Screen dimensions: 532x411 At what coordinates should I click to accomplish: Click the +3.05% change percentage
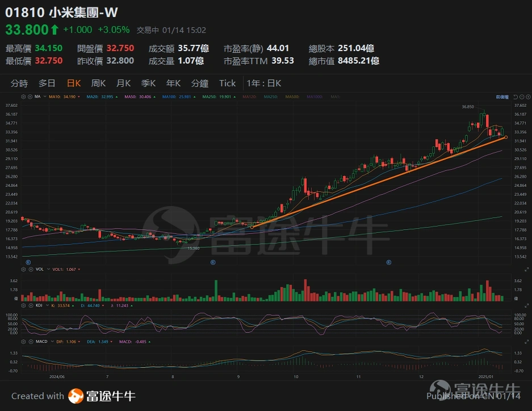(114, 30)
